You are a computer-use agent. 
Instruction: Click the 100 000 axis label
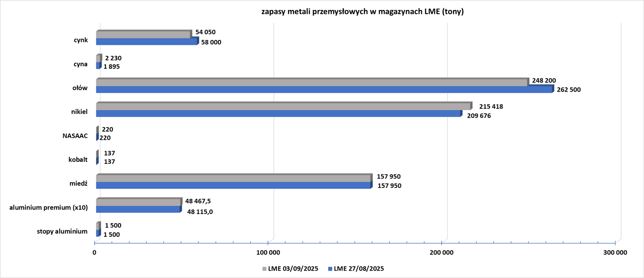(x=268, y=253)
